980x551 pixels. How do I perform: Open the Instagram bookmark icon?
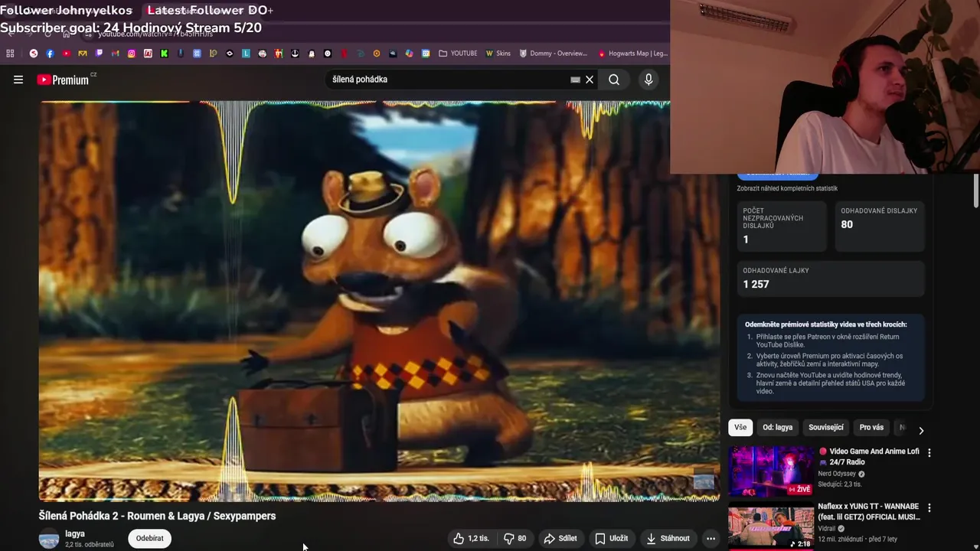132,54
